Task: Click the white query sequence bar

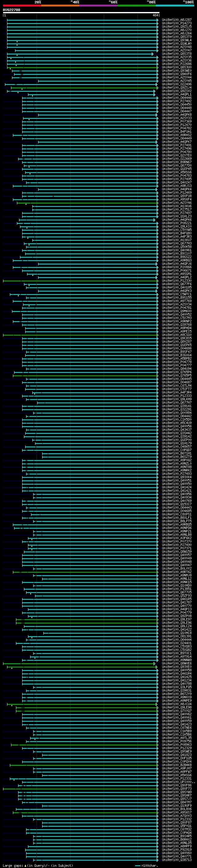Action: tap(81, 13)
